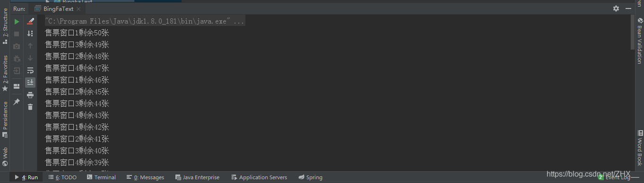Open Run window settings gear
Viewport: 644px width, 183px height.
point(616,8)
